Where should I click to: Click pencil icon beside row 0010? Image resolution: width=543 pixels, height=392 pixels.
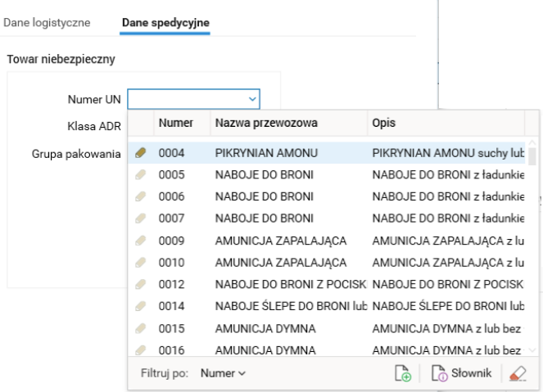(141, 262)
